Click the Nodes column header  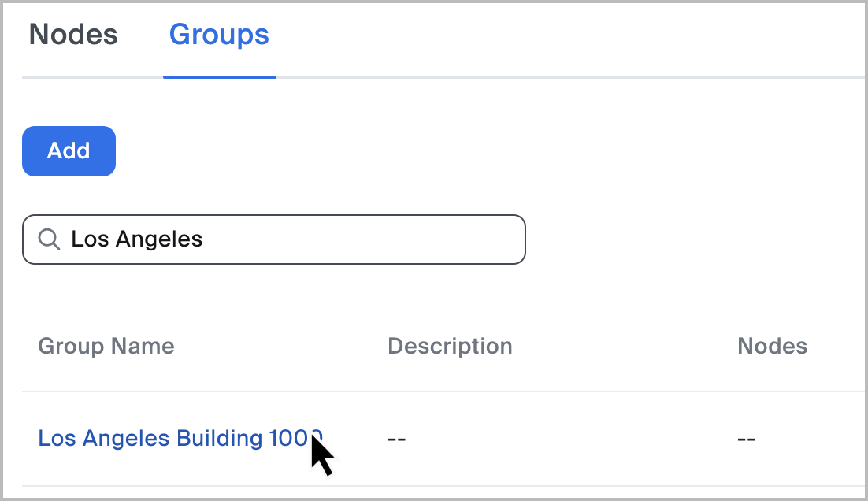772,346
